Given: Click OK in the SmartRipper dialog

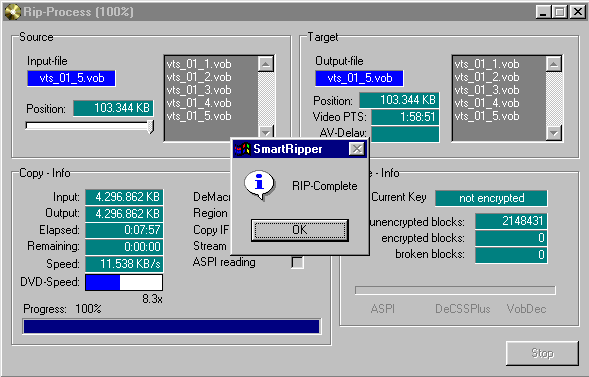Looking at the screenshot, I should [300, 230].
